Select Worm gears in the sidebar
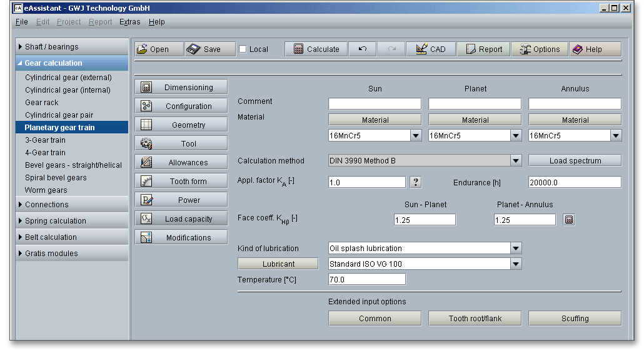 [x=46, y=190]
